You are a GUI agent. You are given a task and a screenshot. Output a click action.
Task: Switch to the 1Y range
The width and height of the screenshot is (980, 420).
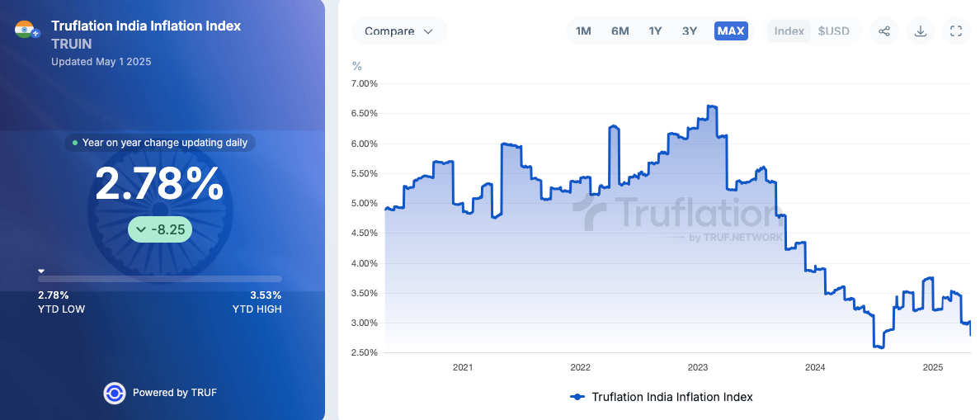coord(655,31)
